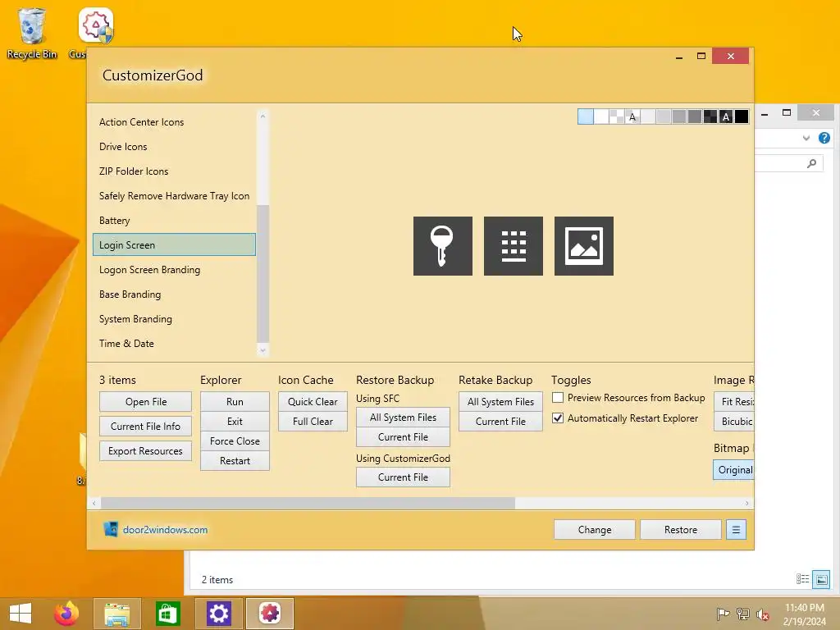The image size is (840, 630).
Task: Click category list scroll down arrow
Action: [262, 351]
